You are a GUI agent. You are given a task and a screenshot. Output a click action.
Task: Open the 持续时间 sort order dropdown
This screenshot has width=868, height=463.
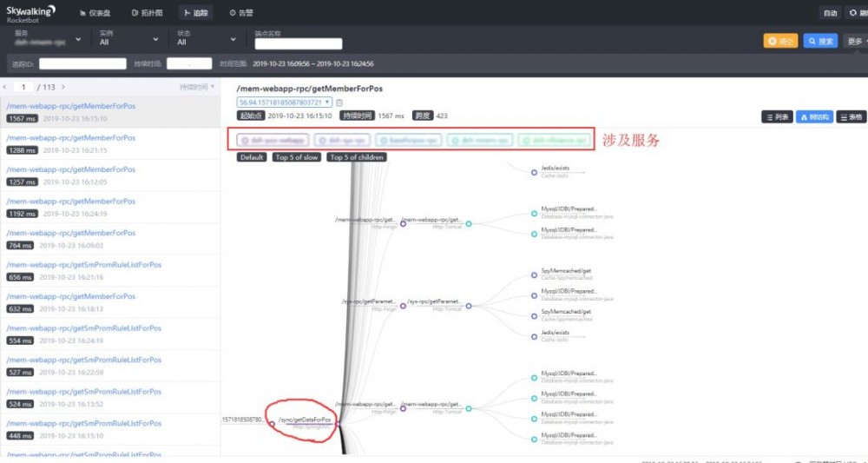point(197,87)
